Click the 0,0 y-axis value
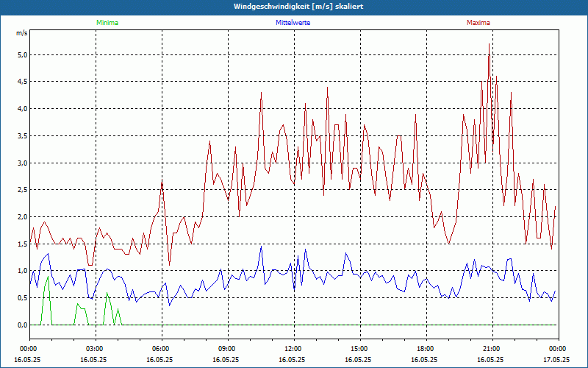This screenshot has width=588, height=368. (23, 325)
